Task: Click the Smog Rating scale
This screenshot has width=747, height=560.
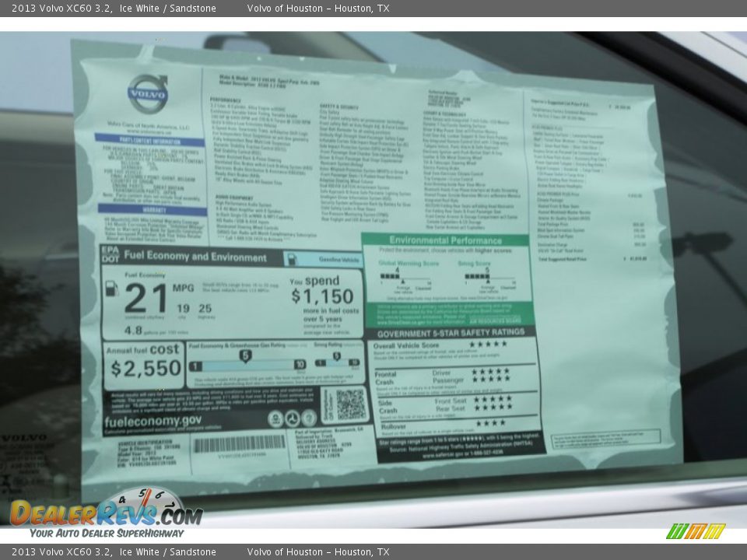Action: [337, 362]
